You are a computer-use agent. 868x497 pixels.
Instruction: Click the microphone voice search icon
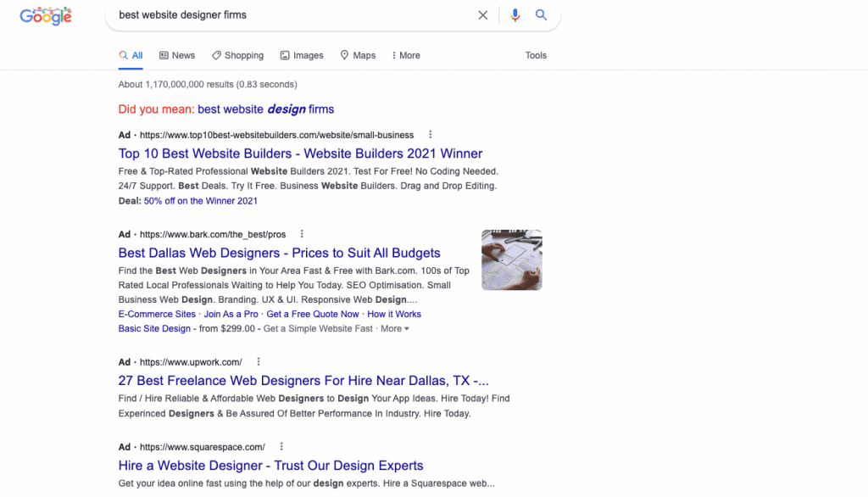point(515,15)
